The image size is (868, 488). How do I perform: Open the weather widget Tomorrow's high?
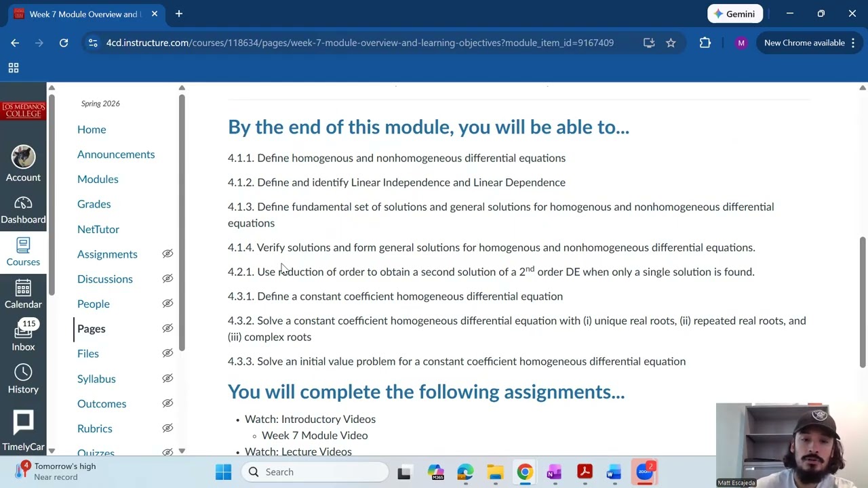click(57, 471)
